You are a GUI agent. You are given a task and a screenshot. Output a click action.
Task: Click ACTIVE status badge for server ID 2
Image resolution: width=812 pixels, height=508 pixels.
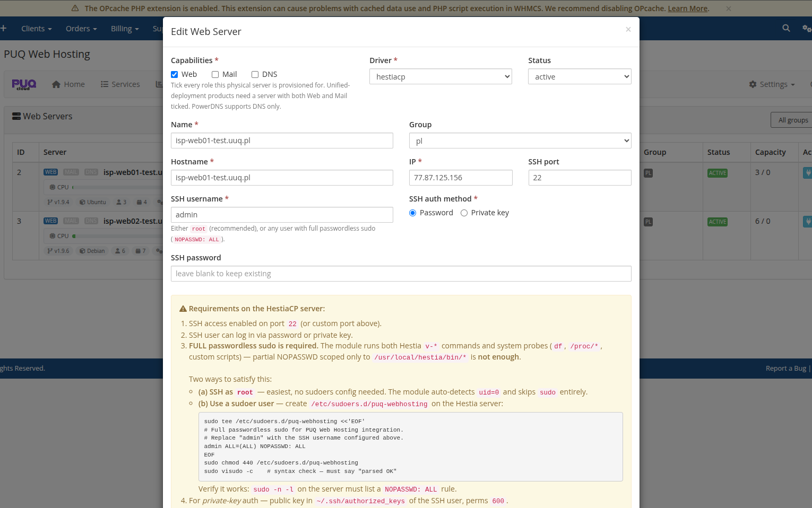pyautogui.click(x=718, y=173)
